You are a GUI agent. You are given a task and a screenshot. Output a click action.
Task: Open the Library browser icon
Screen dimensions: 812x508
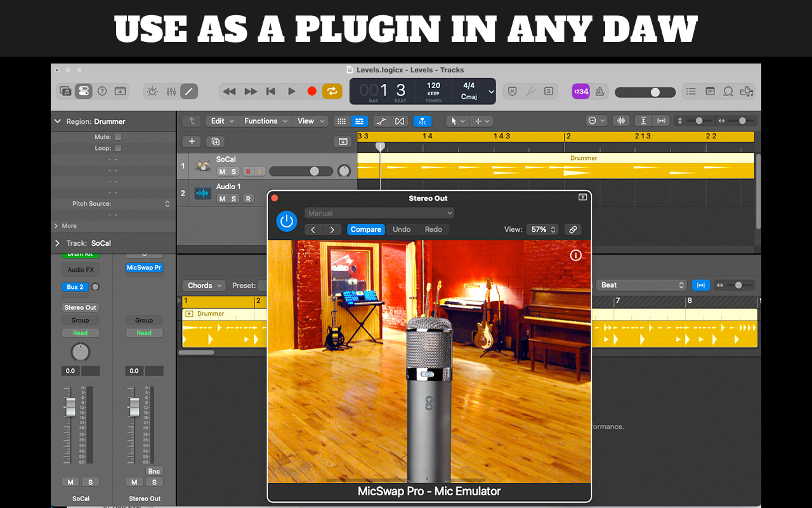tap(65, 91)
